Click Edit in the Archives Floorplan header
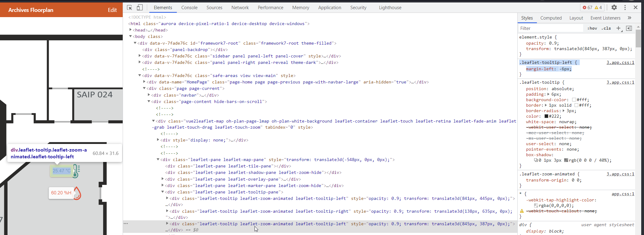This screenshot has height=235, width=644. (x=112, y=10)
